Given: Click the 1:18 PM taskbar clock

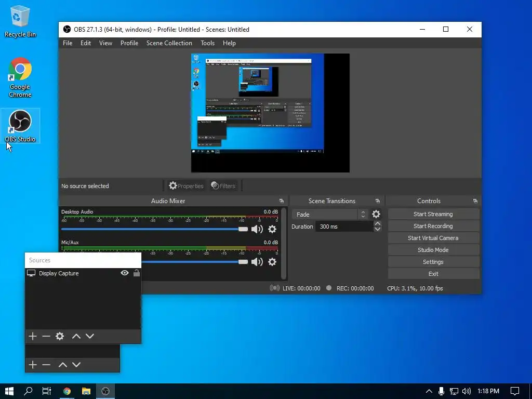Looking at the screenshot, I should (x=488, y=391).
